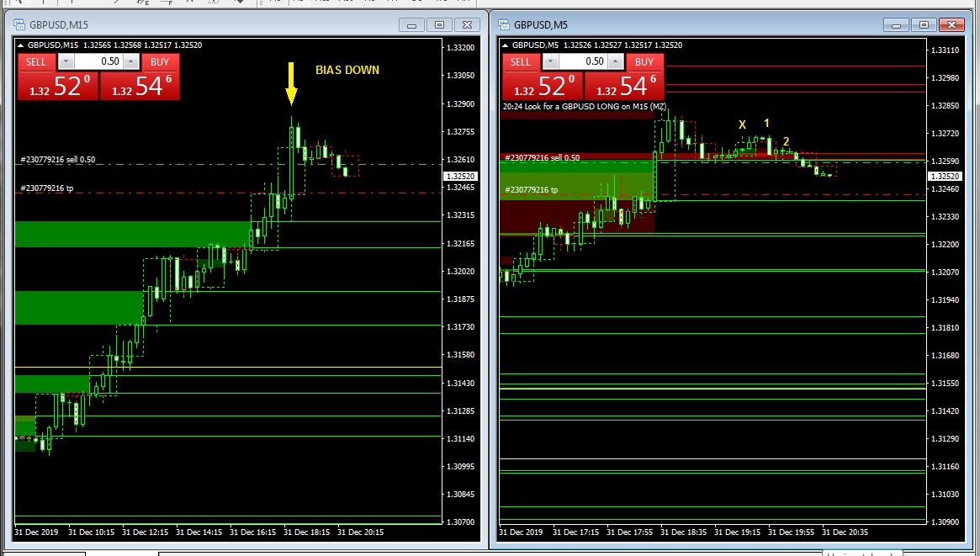This screenshot has height=556, width=980.
Task: Collapse one-click trading panel arrow in M15 chart
Action: tap(21, 45)
